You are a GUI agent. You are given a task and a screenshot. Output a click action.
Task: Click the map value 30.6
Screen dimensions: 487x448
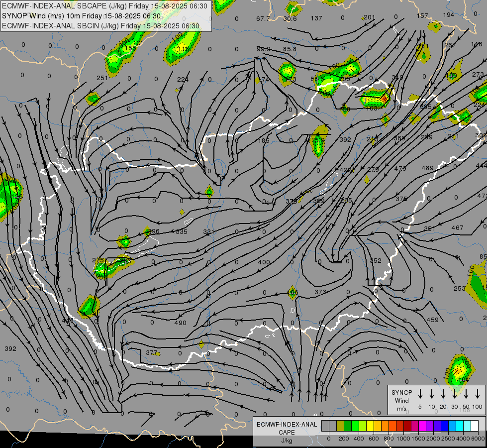(x=290, y=18)
